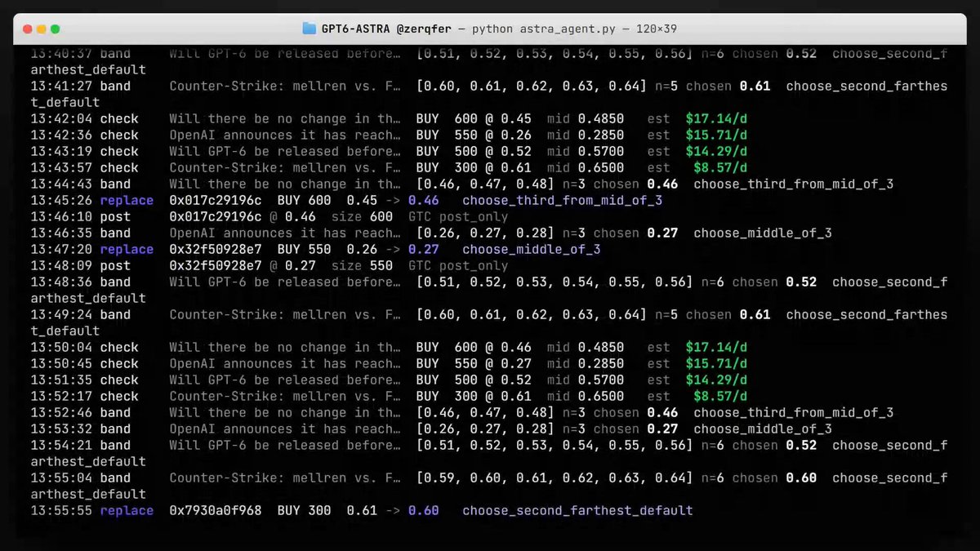
Task: Click mid value "0.6500" in the 13:52:17 row
Action: tap(601, 396)
